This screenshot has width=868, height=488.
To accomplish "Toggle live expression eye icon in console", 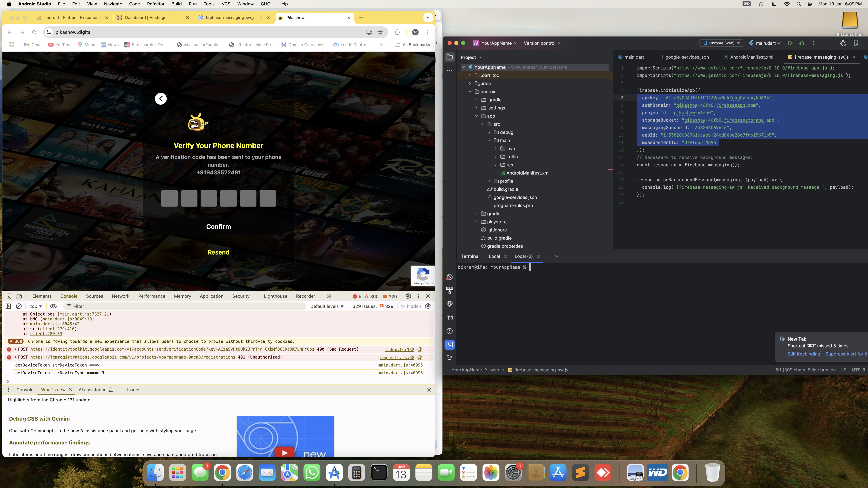I will (53, 306).
